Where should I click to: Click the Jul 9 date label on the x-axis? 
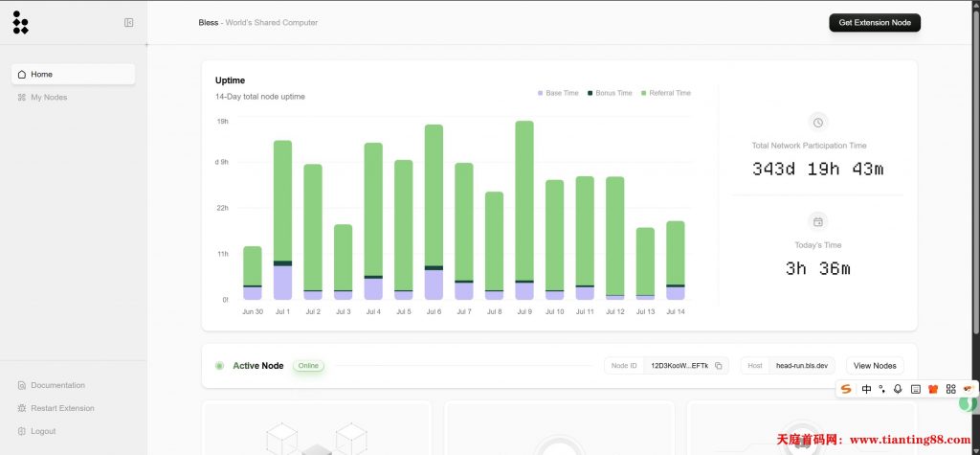coord(524,311)
